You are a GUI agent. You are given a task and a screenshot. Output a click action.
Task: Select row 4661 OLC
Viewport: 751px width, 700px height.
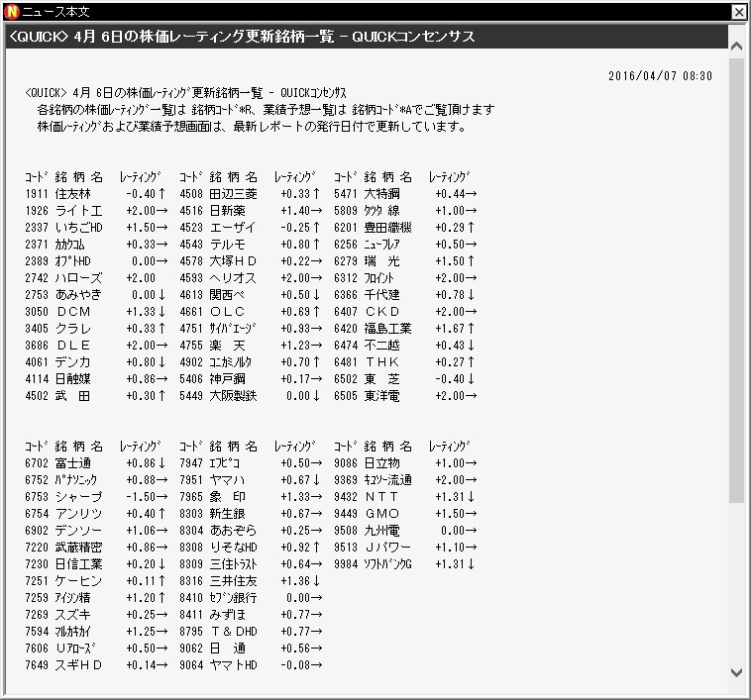click(x=251, y=312)
